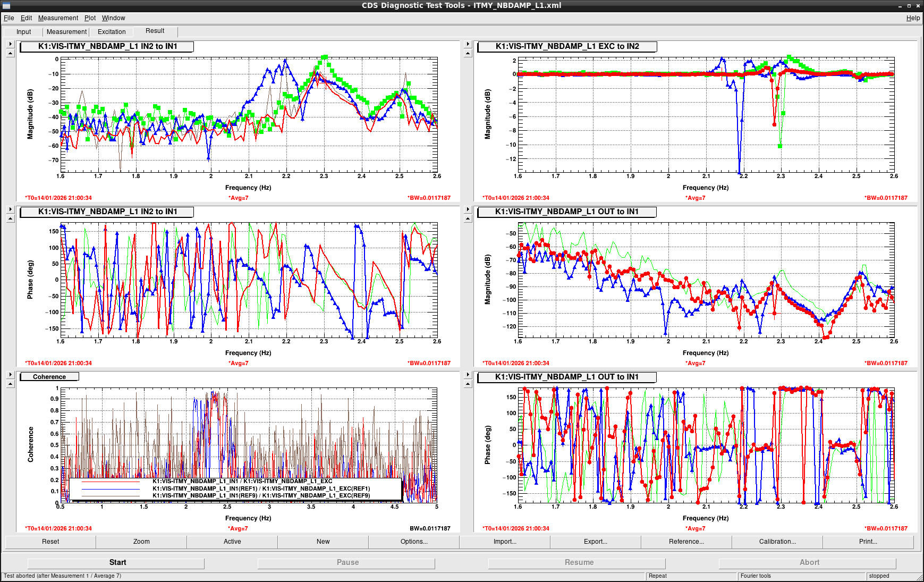Open the Export... dialog button
924x582 pixels.
point(595,542)
